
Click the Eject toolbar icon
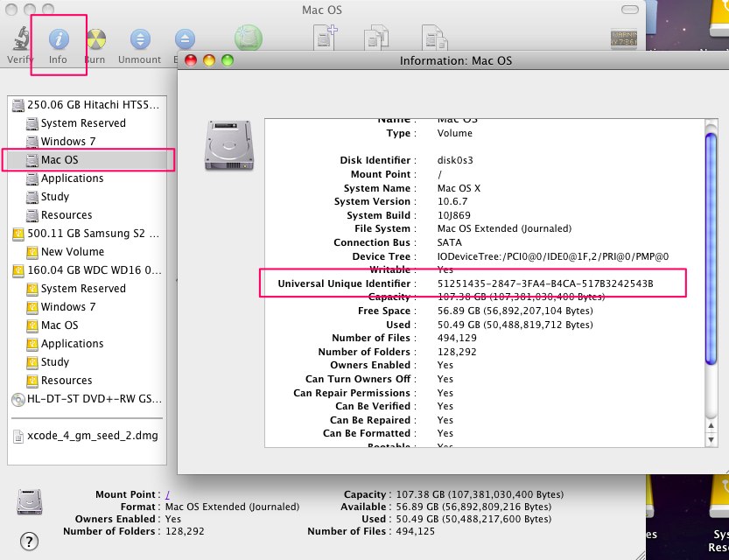coord(185,39)
